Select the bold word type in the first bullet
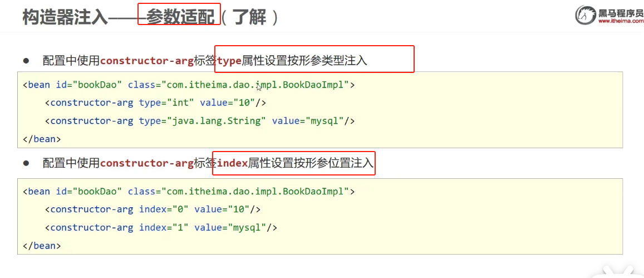644x278 pixels. click(x=229, y=61)
